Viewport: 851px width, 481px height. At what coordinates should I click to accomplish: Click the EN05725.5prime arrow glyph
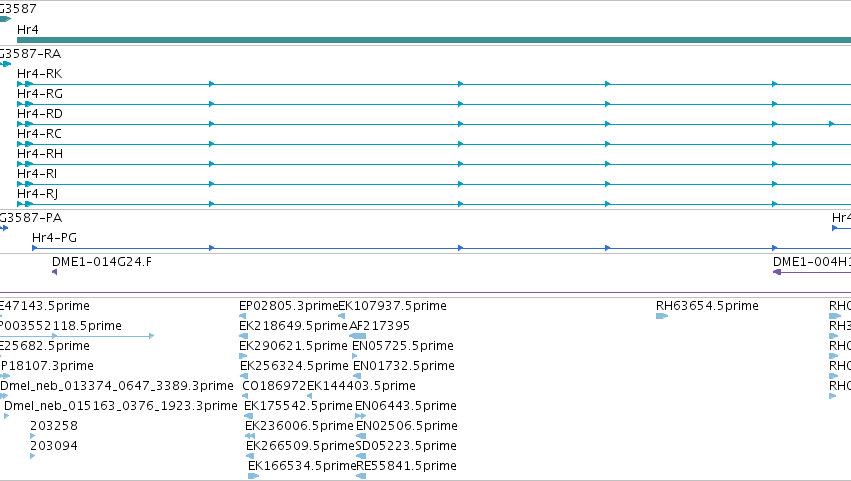[355, 356]
